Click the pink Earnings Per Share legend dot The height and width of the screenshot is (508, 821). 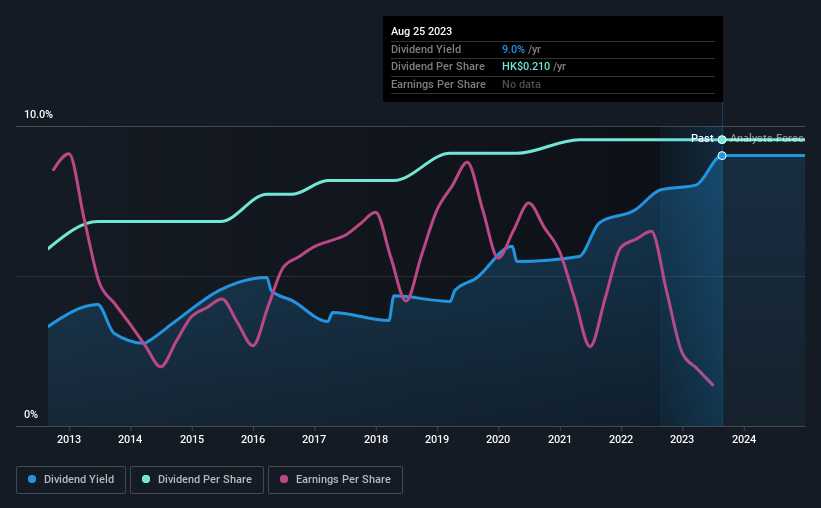coord(284,479)
